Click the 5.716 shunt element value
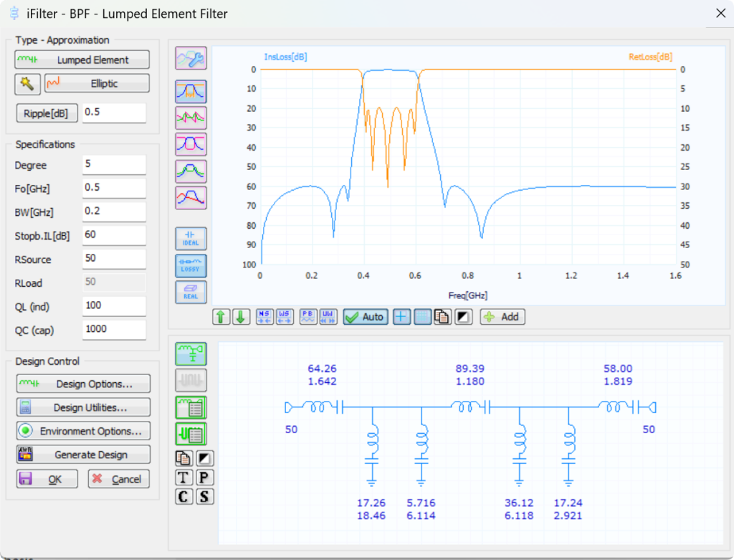 (x=421, y=503)
